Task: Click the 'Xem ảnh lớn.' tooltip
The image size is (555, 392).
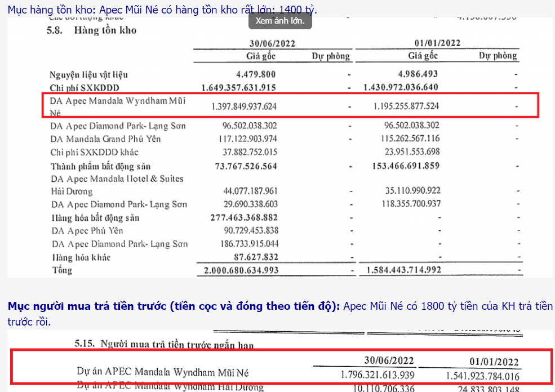Action: pos(280,21)
